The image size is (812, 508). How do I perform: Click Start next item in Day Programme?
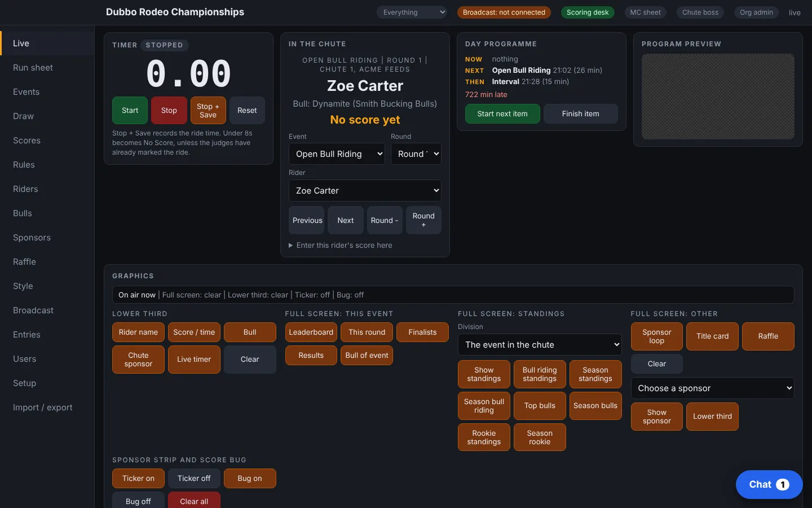click(502, 114)
